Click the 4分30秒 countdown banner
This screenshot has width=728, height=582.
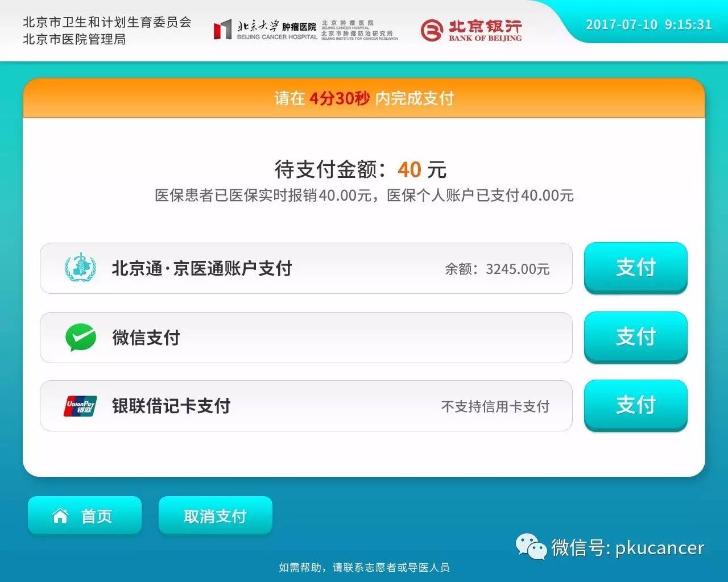pos(364,98)
